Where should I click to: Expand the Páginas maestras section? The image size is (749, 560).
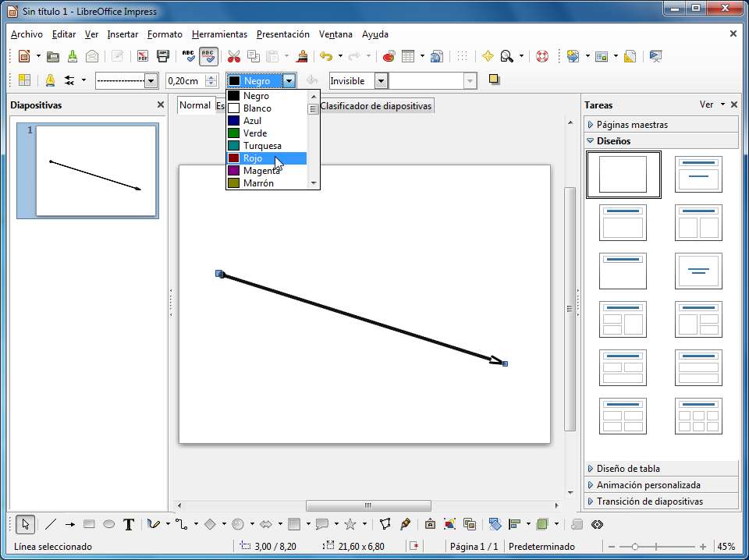pyautogui.click(x=661, y=125)
